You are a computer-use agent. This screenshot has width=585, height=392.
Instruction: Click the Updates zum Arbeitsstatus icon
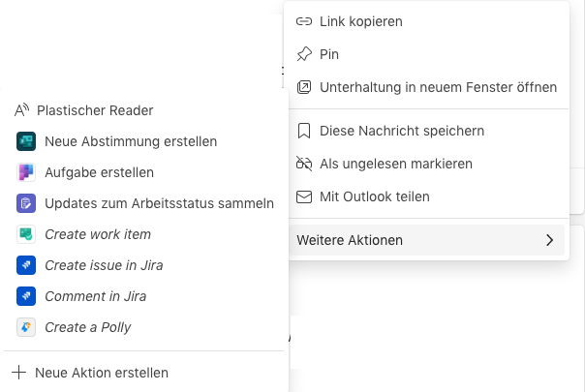26,203
